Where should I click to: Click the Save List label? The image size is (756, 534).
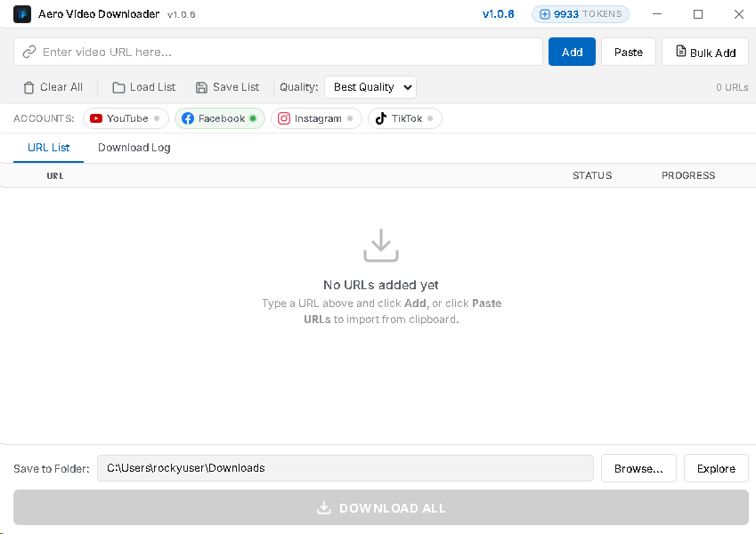point(236,87)
